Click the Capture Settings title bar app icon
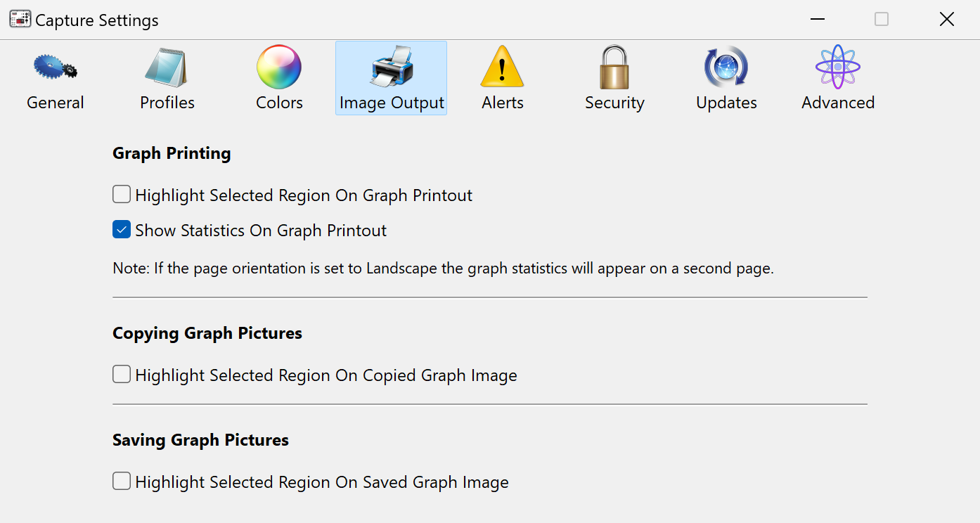This screenshot has height=523, width=980. pyautogui.click(x=20, y=20)
